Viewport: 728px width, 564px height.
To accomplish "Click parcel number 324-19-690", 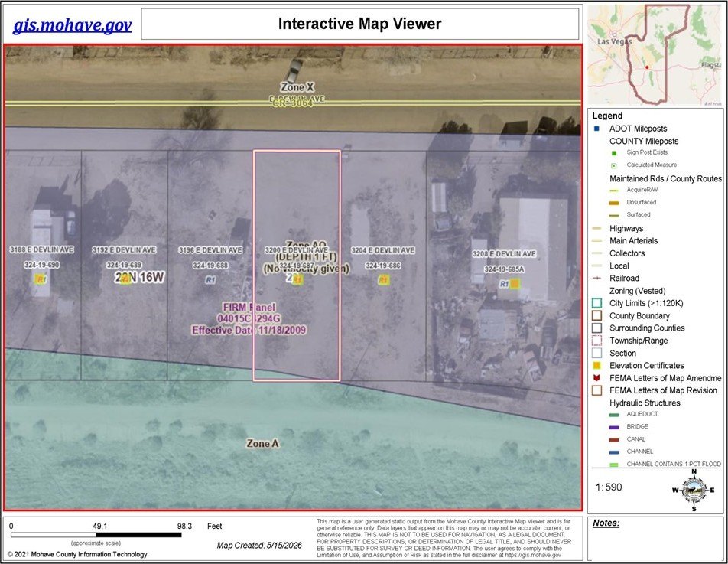I will coord(42,265).
